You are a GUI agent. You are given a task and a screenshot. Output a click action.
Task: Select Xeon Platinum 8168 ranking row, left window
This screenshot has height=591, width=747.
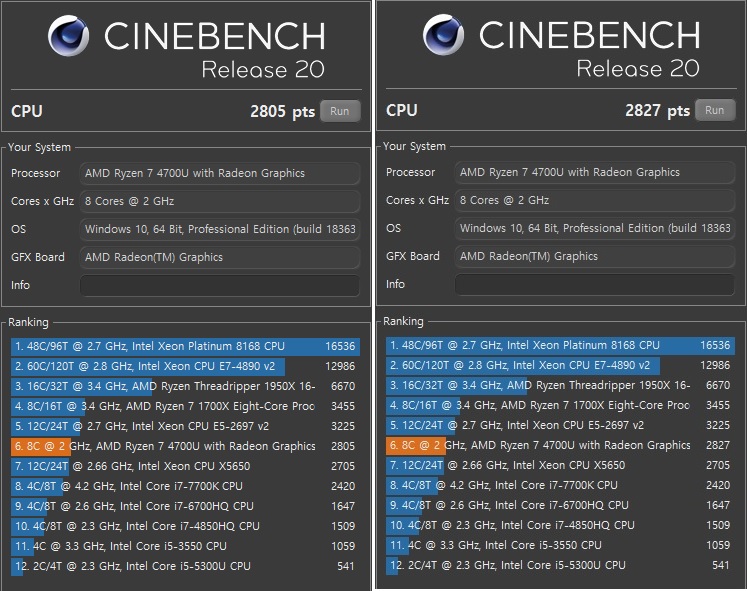[185, 346]
